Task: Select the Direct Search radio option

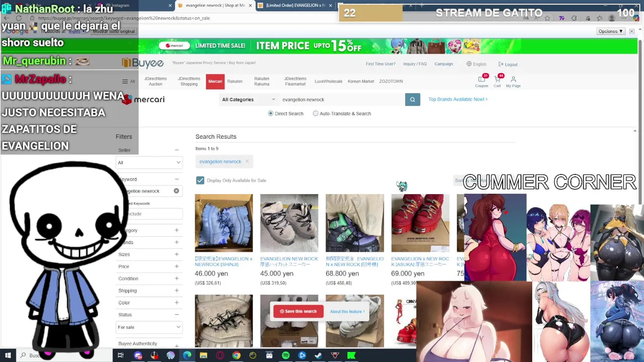Action: pos(271,114)
